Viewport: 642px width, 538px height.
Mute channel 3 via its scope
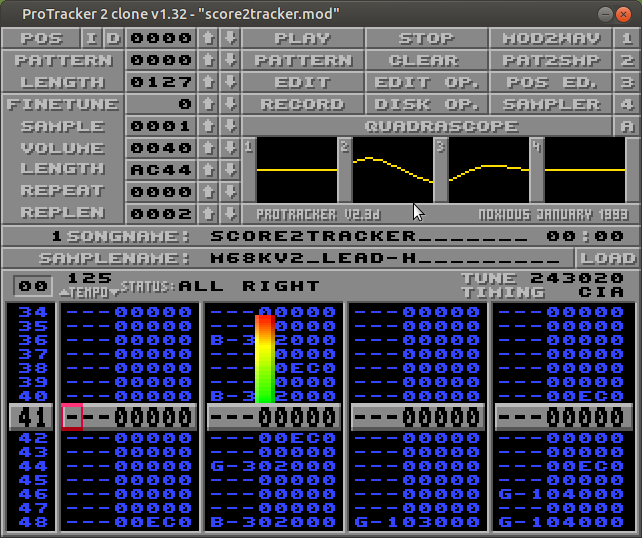pyautogui.click(x=489, y=170)
